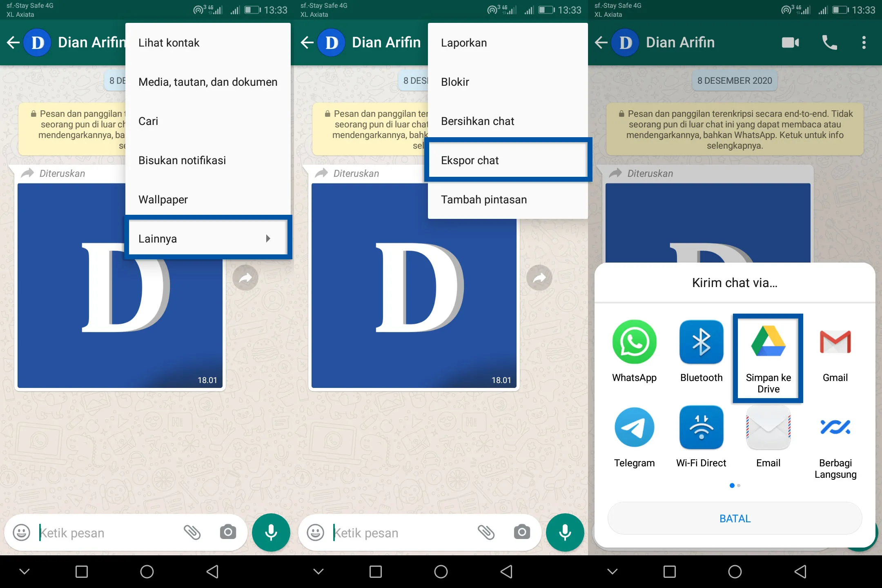The image size is (882, 588).
Task: Start a voice call with Dian Arifin
Action: click(829, 42)
